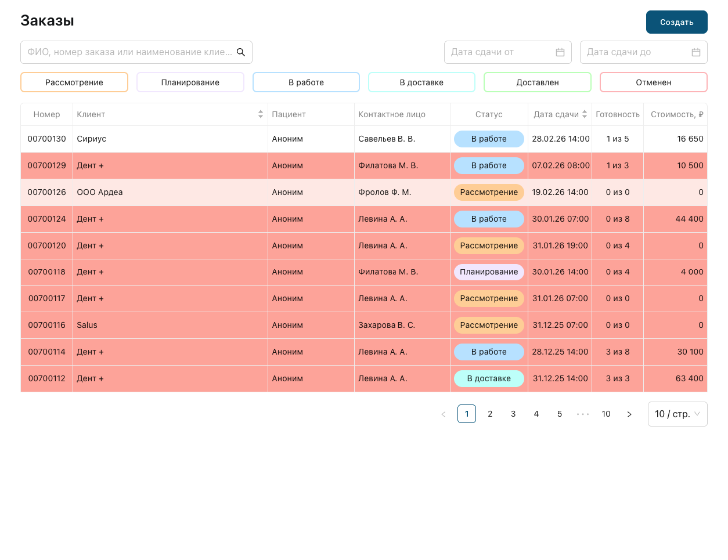
Task: Enable the 'В доставке' status filter
Action: 421,82
